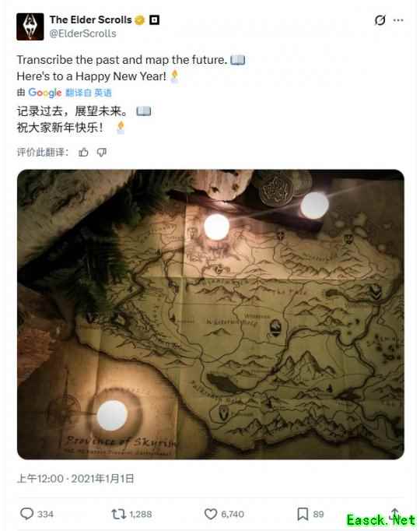The height and width of the screenshot is (531, 420).
Task: Click the Google translated-from-English link
Action: pos(70,93)
